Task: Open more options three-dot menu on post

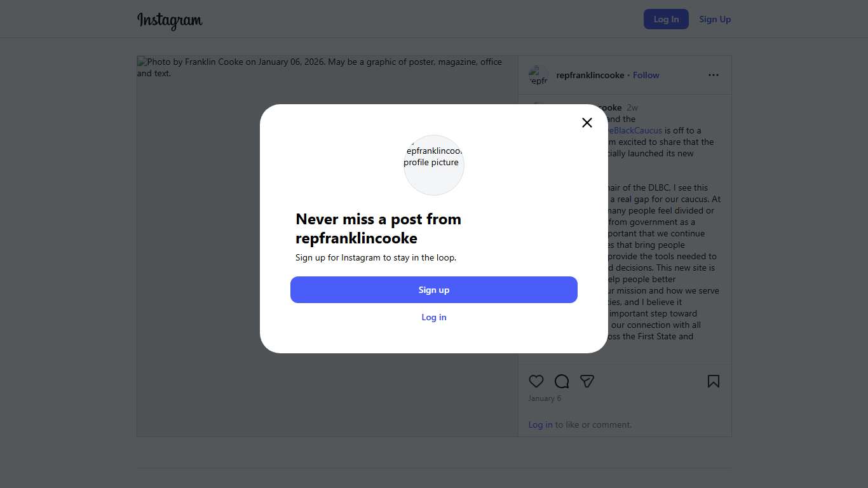Action: (714, 75)
